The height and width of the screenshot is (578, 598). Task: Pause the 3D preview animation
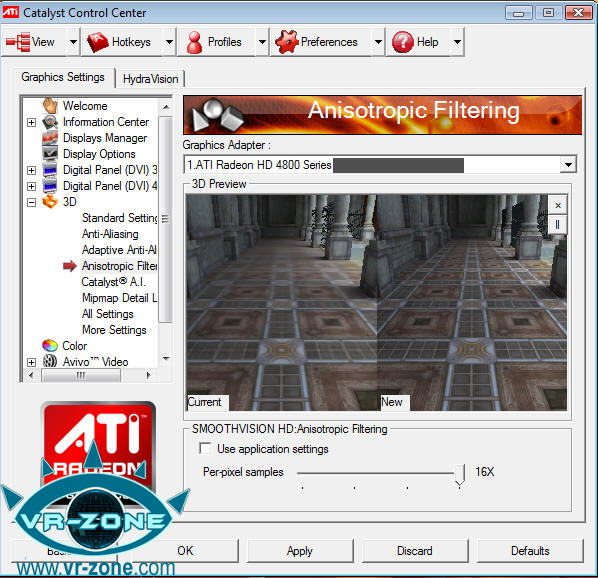click(557, 225)
